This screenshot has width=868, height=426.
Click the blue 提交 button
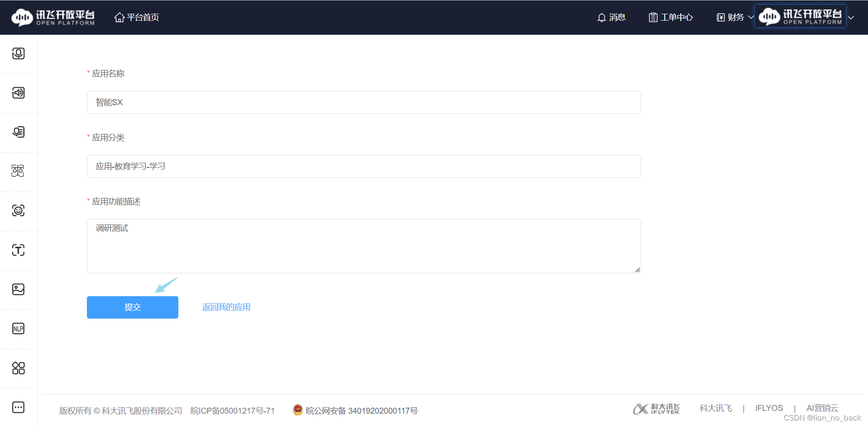point(133,307)
